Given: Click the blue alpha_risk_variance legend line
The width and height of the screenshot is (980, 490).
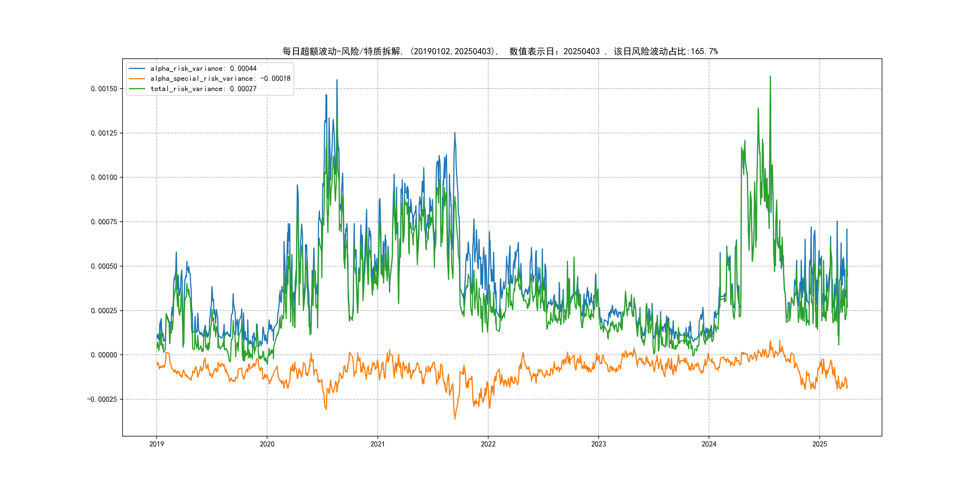Looking at the screenshot, I should point(137,68).
